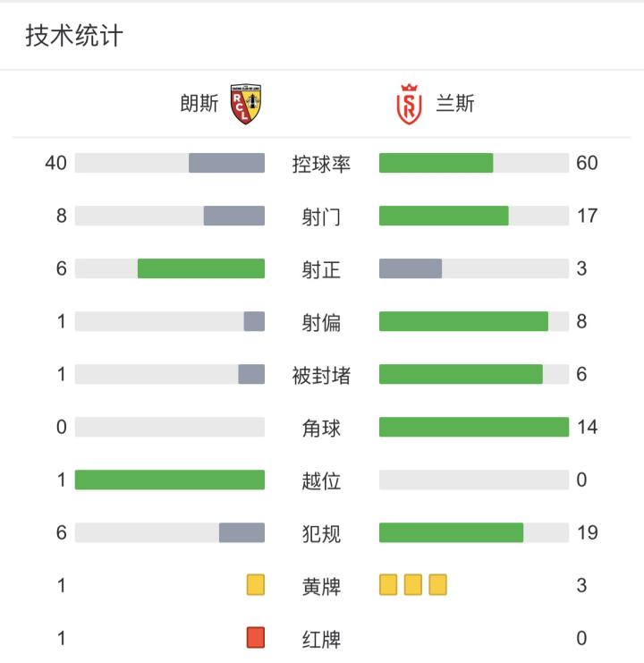Click Lens's yellow card icon
Image resolution: width=644 pixels, height=663 pixels.
256,585
